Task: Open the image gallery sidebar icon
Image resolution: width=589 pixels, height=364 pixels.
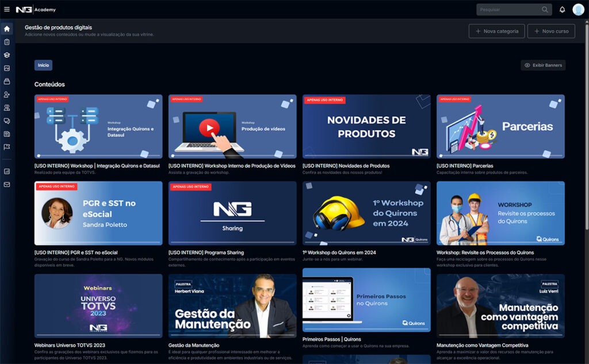Action: (x=7, y=68)
